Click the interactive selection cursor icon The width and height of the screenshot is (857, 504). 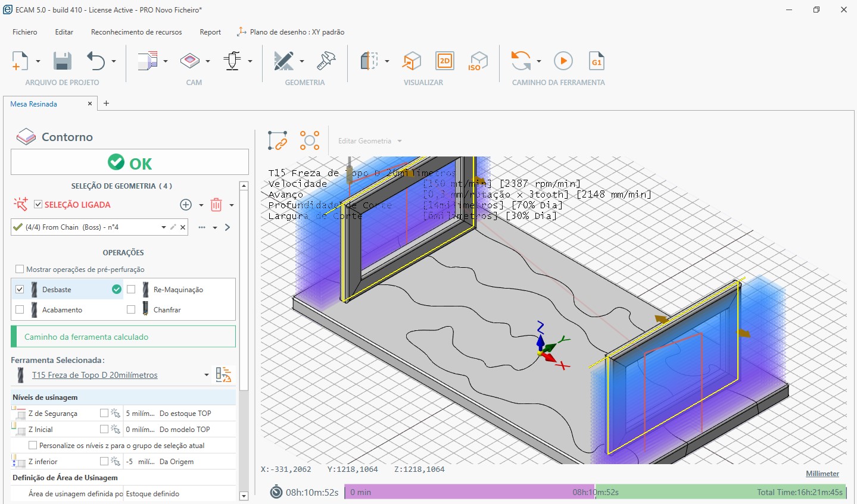[20, 205]
